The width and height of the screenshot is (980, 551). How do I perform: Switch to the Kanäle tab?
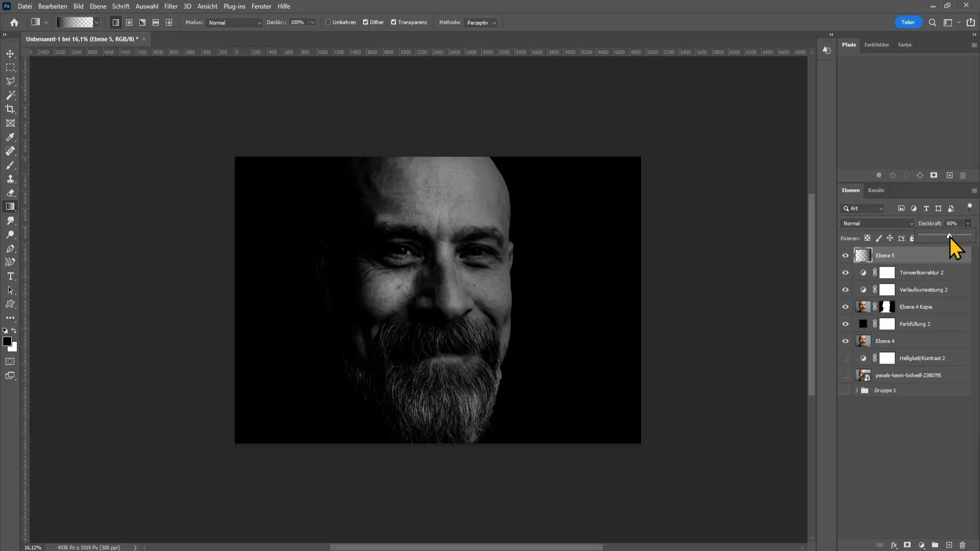coord(876,190)
